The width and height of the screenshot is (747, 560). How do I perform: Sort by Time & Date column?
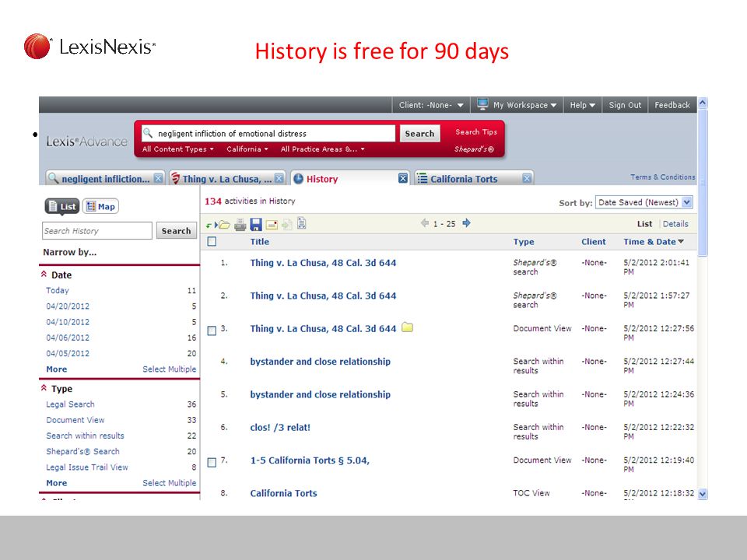(x=654, y=241)
